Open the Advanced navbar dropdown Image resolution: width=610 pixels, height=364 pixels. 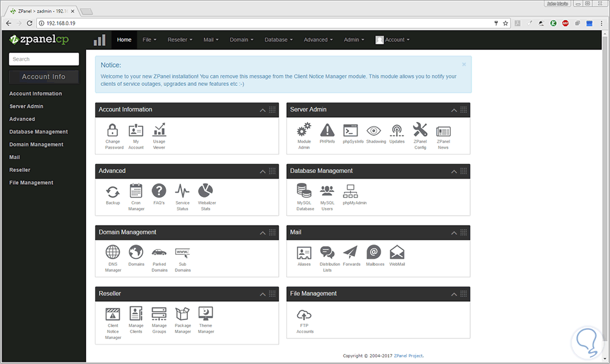click(x=318, y=40)
